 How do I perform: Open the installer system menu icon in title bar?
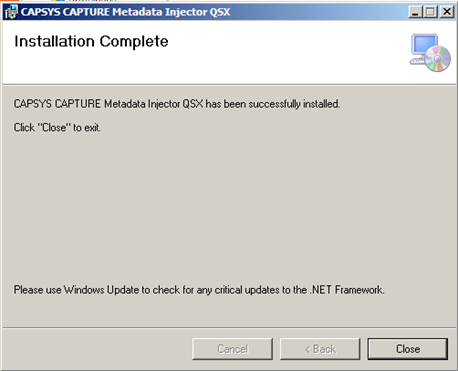click(x=11, y=12)
